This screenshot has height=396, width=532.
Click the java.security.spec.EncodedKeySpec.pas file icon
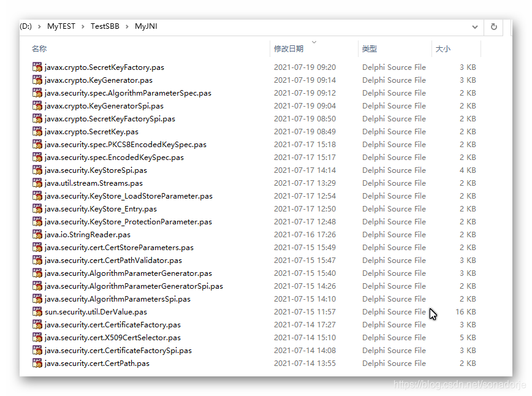37,157
